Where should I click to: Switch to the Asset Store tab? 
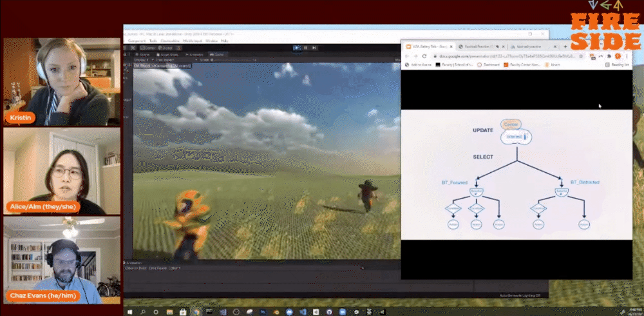[169, 54]
